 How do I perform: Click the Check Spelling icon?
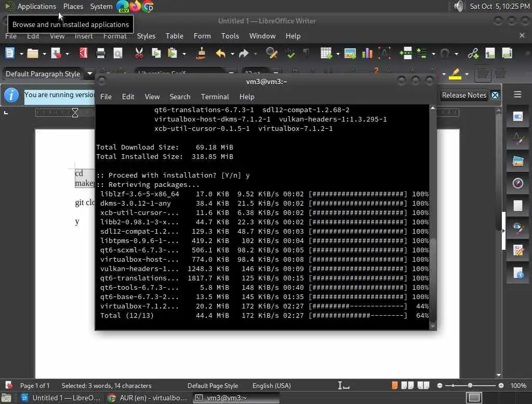(290, 53)
